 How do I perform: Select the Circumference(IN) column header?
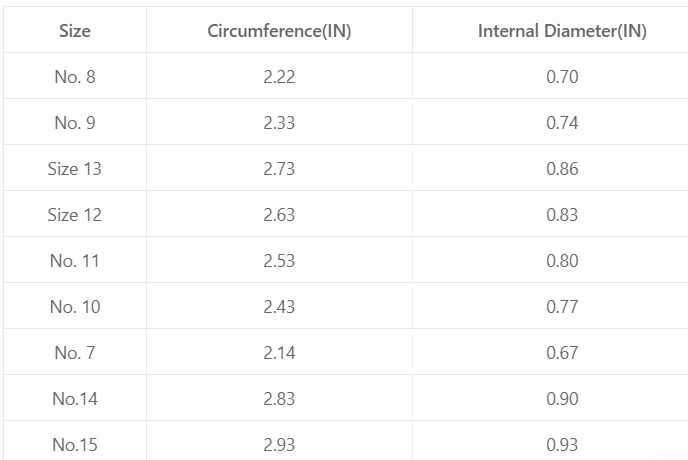(x=279, y=31)
